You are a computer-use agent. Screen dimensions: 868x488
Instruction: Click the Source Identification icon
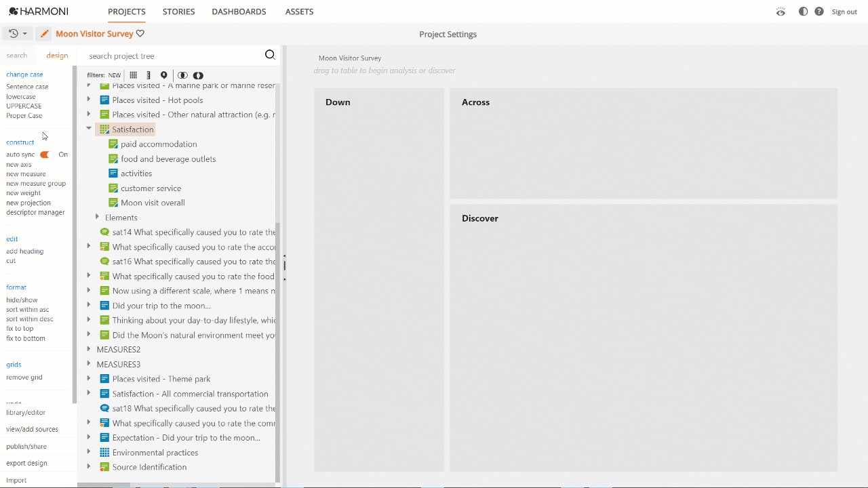(x=104, y=467)
